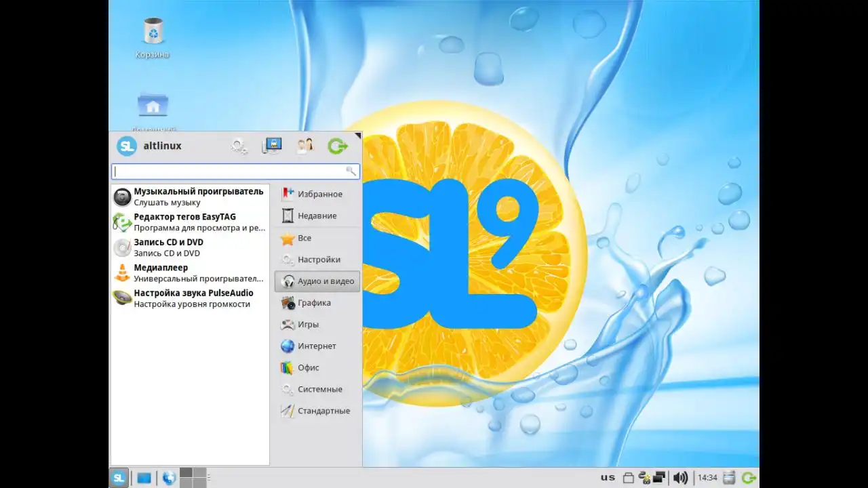Viewport: 868px width, 488px height.
Task: Click the show desktop icon on taskbar
Action: pyautogui.click(x=144, y=478)
